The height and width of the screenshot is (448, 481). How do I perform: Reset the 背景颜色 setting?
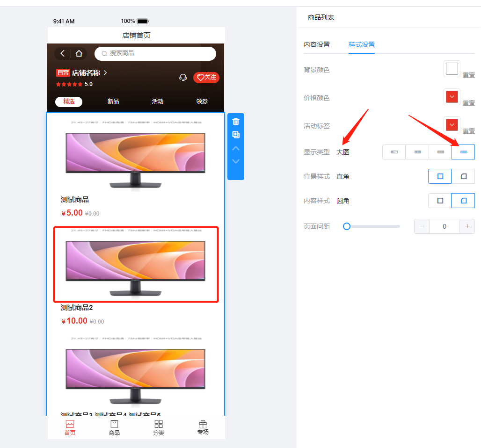click(x=468, y=75)
